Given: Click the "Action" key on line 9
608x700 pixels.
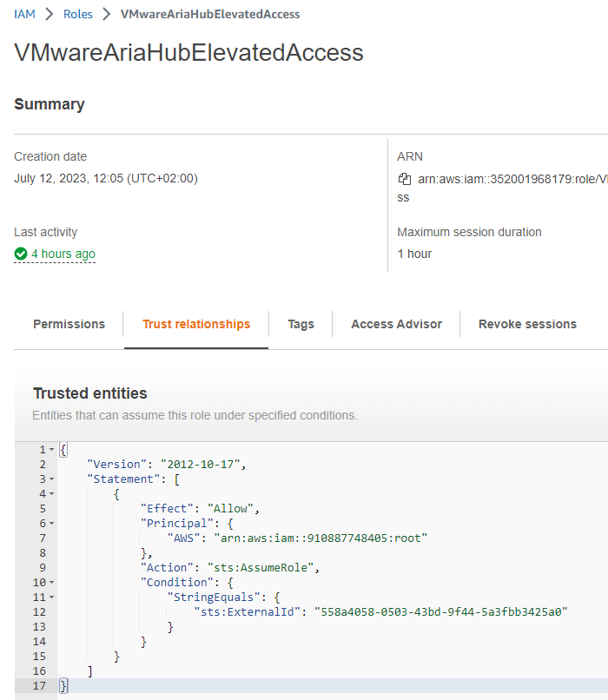Looking at the screenshot, I should (x=167, y=567).
